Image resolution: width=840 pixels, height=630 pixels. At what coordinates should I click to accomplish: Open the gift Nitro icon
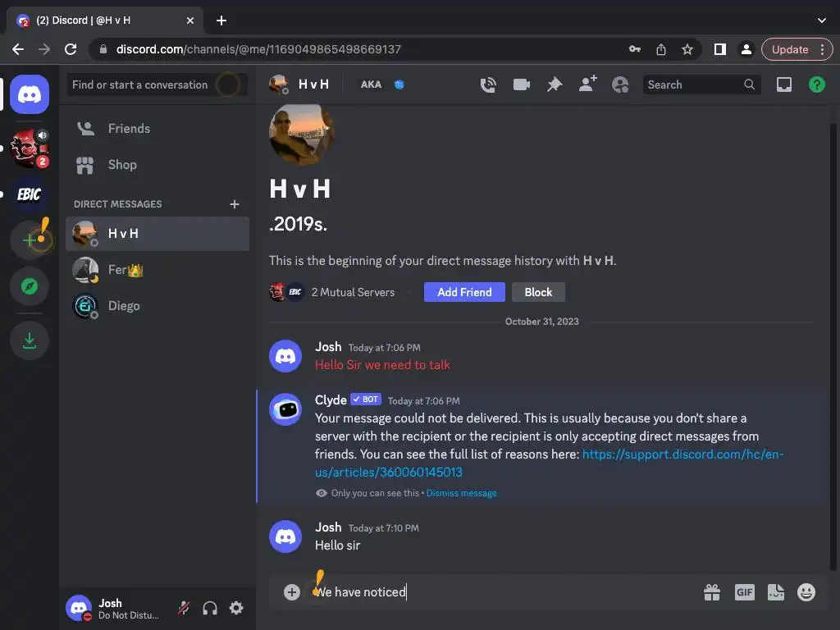[712, 592]
